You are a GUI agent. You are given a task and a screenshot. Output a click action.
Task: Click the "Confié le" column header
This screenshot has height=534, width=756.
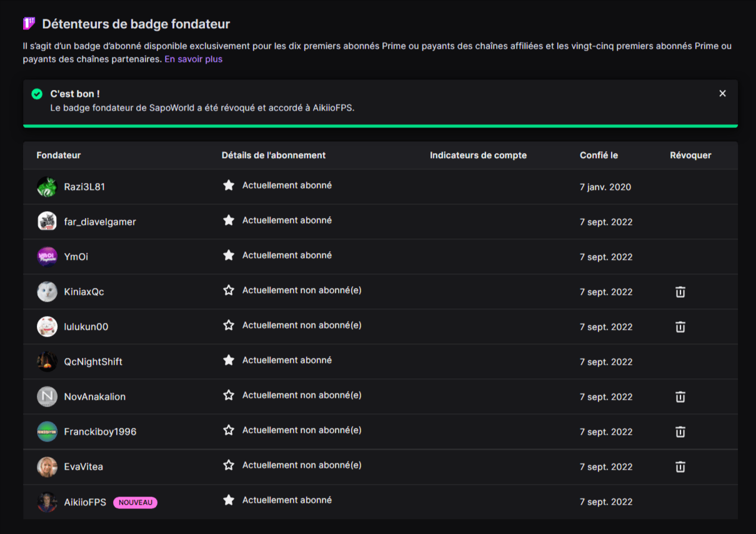click(x=599, y=156)
